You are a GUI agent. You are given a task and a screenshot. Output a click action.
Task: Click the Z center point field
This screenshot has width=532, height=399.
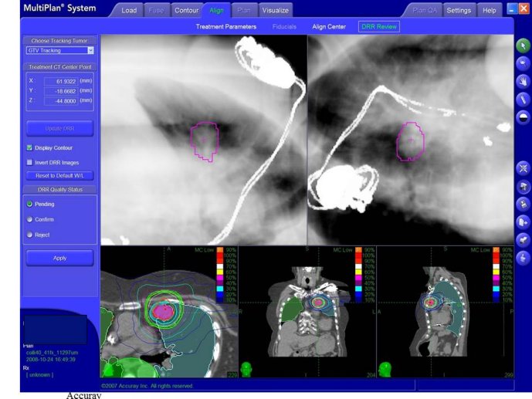[61, 101]
